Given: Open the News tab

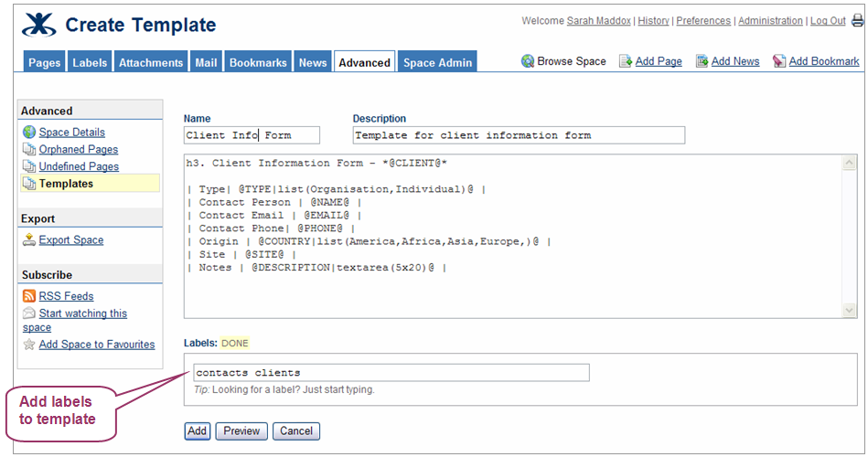Looking at the screenshot, I should [313, 62].
